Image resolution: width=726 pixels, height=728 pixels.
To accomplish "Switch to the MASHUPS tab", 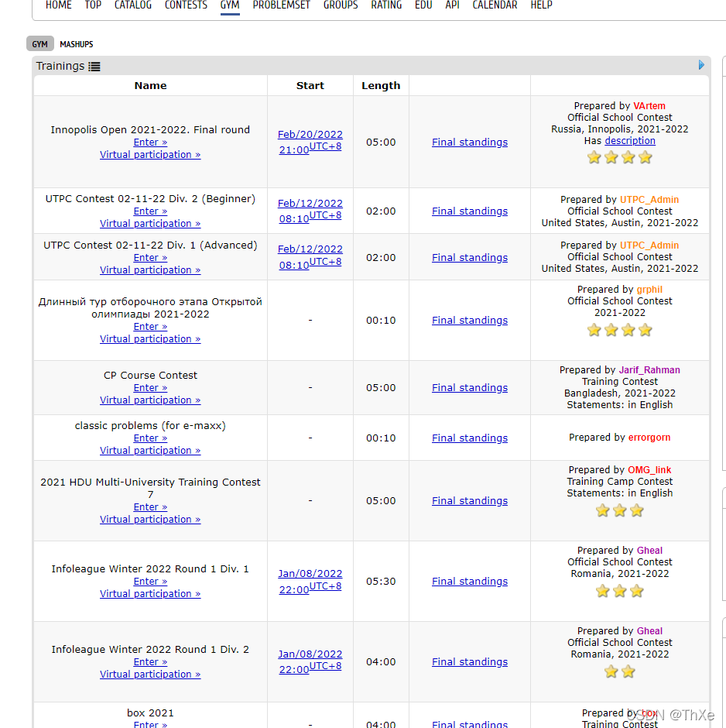I will (x=77, y=44).
